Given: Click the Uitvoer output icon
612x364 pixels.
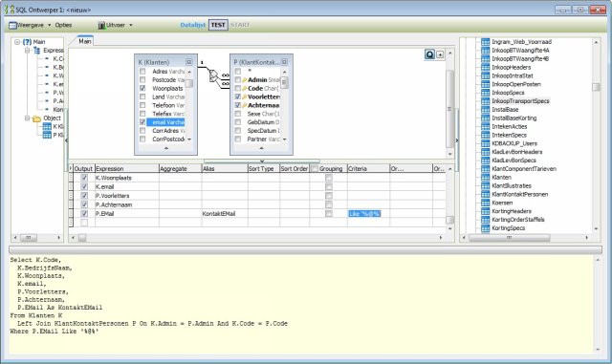Looking at the screenshot, I should (101, 26).
